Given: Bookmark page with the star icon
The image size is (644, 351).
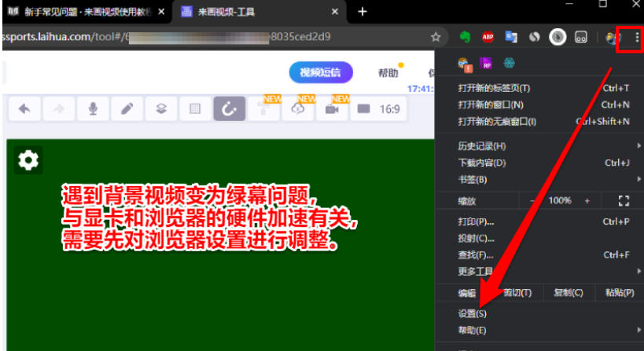Looking at the screenshot, I should click(x=436, y=38).
